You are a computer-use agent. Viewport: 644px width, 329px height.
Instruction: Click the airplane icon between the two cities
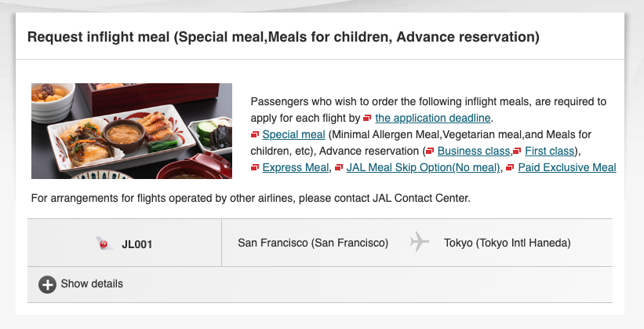click(420, 243)
